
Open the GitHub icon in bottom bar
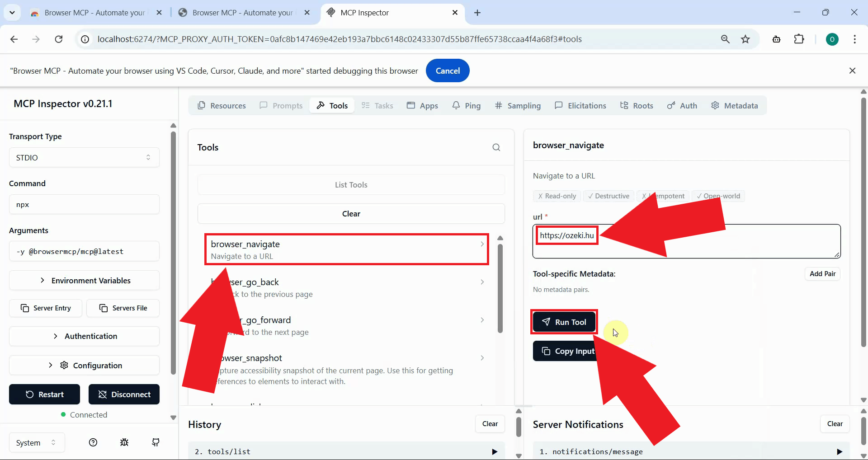[x=155, y=442]
